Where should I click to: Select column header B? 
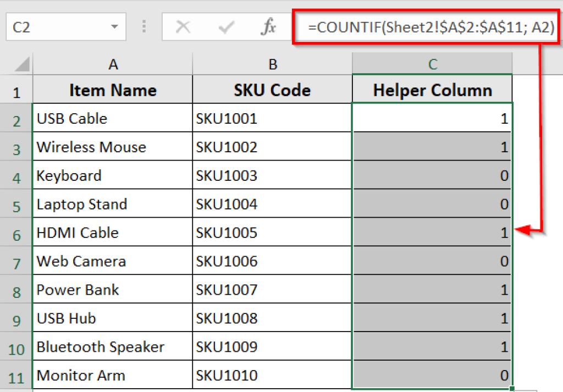(x=272, y=64)
